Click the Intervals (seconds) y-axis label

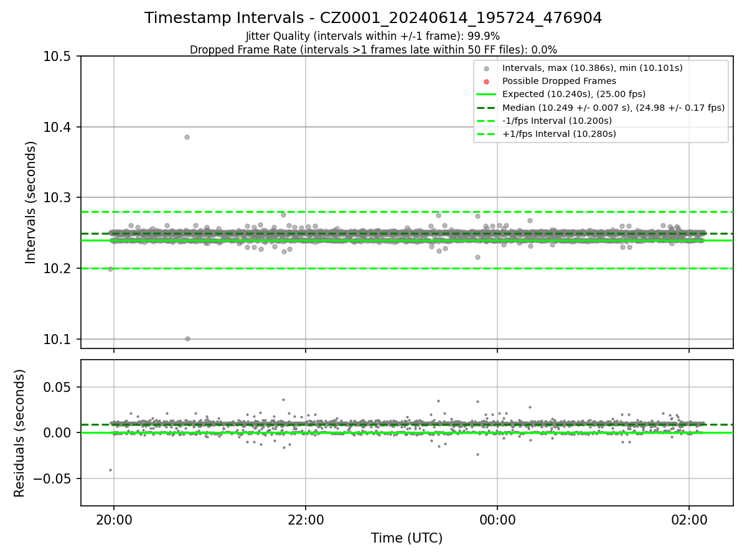point(31,202)
